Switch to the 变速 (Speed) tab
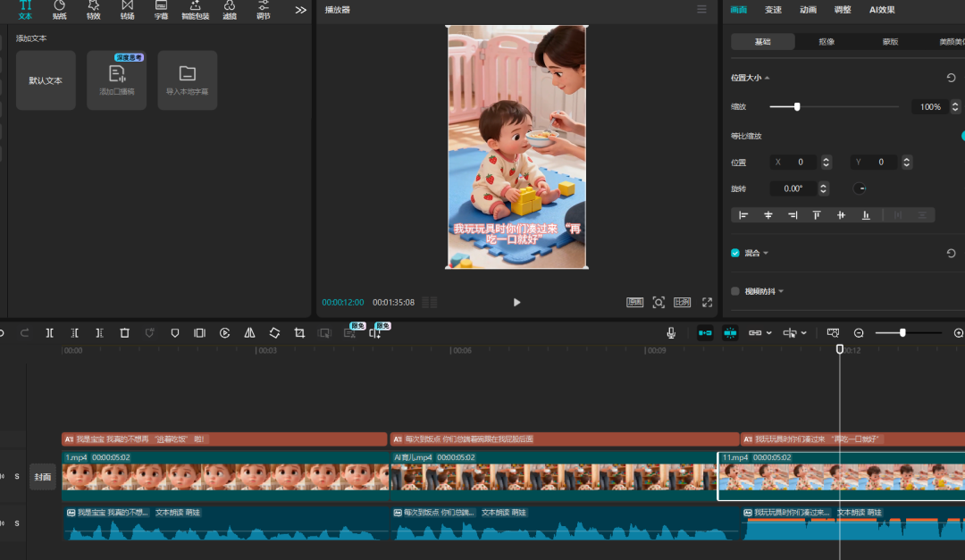965x560 pixels. point(773,10)
